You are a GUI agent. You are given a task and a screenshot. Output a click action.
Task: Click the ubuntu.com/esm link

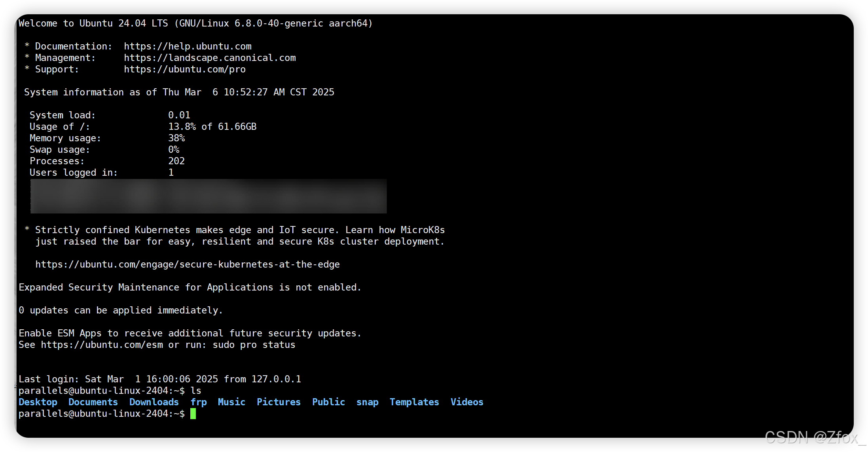coord(102,345)
